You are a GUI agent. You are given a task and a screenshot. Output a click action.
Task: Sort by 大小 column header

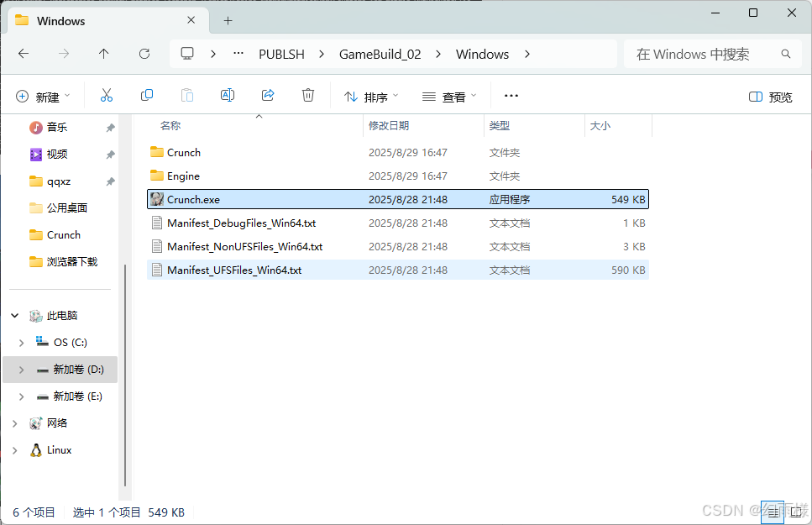[x=600, y=125]
